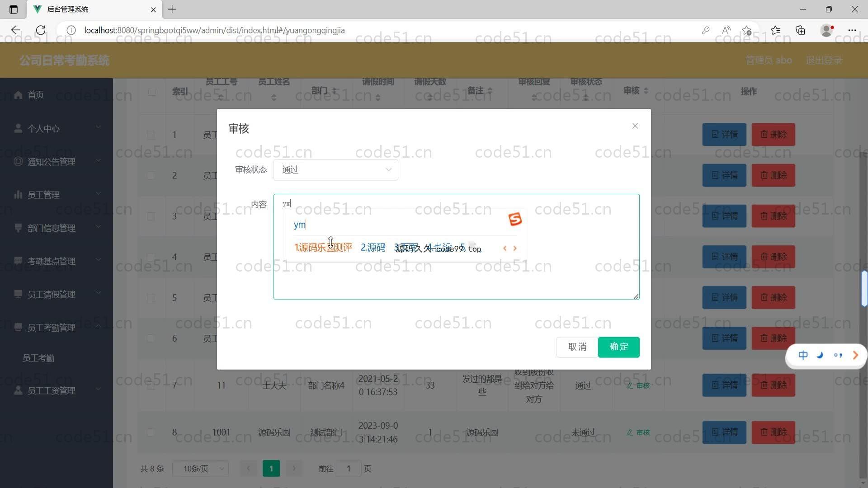Click the chevron arrow of 部门信息管理
The image size is (868, 488).
(99, 227)
